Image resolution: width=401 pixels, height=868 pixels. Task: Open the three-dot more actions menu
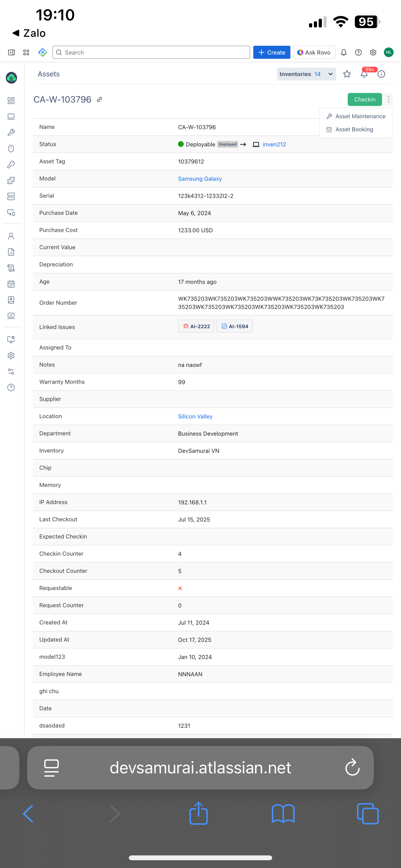[388, 99]
